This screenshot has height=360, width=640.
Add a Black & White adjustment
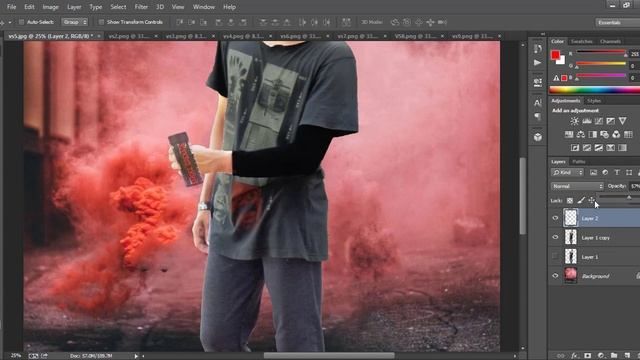tap(592, 134)
